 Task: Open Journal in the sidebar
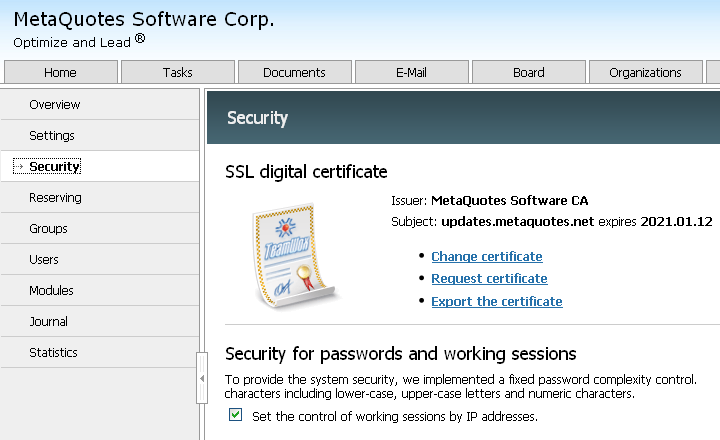pyautogui.click(x=100, y=322)
